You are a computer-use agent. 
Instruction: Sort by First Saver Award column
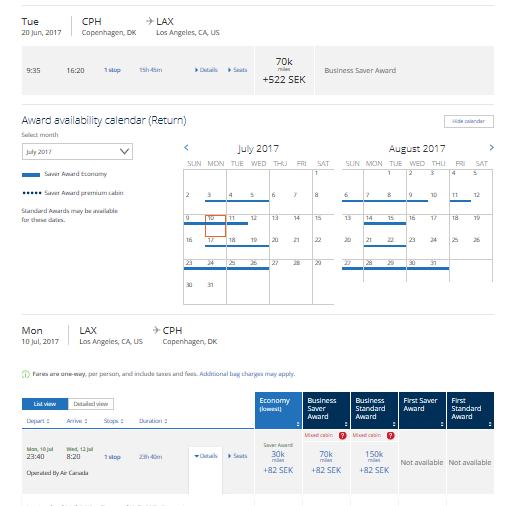[422, 410]
